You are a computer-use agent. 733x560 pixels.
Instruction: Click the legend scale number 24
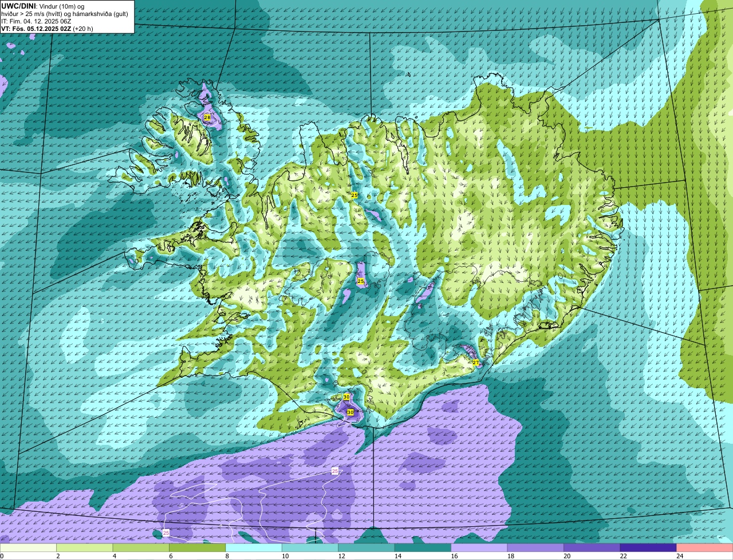tap(679, 556)
